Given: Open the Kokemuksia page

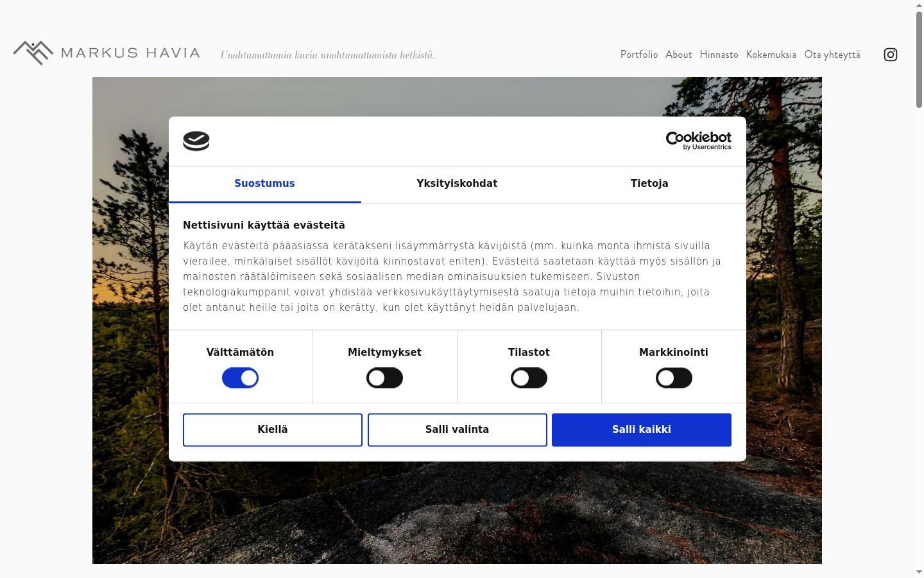Looking at the screenshot, I should click(771, 55).
